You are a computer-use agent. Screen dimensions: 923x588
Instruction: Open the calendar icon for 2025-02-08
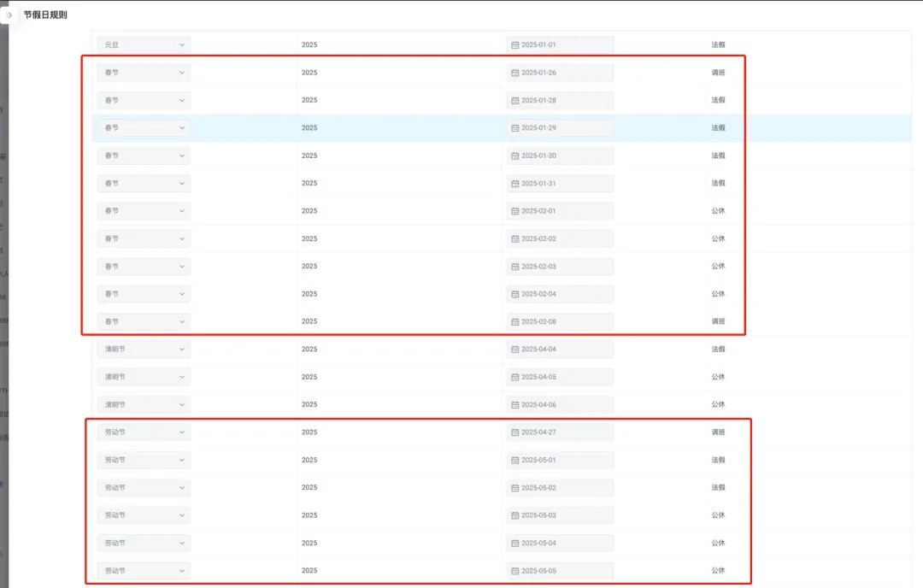[x=514, y=321]
